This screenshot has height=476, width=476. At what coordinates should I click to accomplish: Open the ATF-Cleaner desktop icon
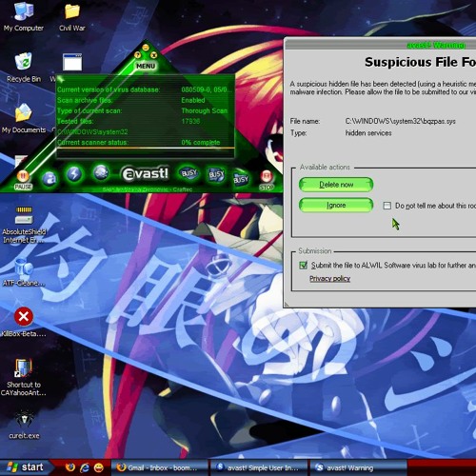[x=24, y=272]
